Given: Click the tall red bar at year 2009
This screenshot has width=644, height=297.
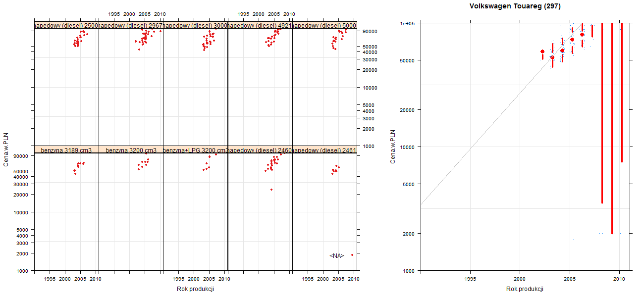Looking at the screenshot, I should pyautogui.click(x=612, y=128).
